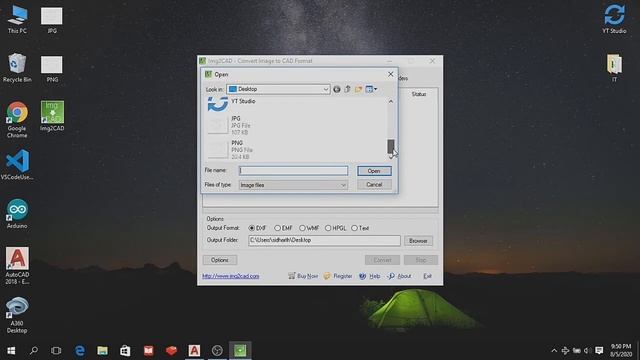This screenshot has width=640, height=360.
Task: Open AutoCAD 2018 desktop shortcut
Action: point(17,266)
